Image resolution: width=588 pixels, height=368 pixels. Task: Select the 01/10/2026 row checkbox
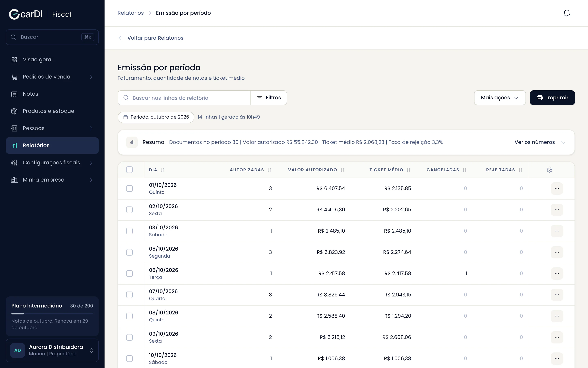[x=129, y=188]
